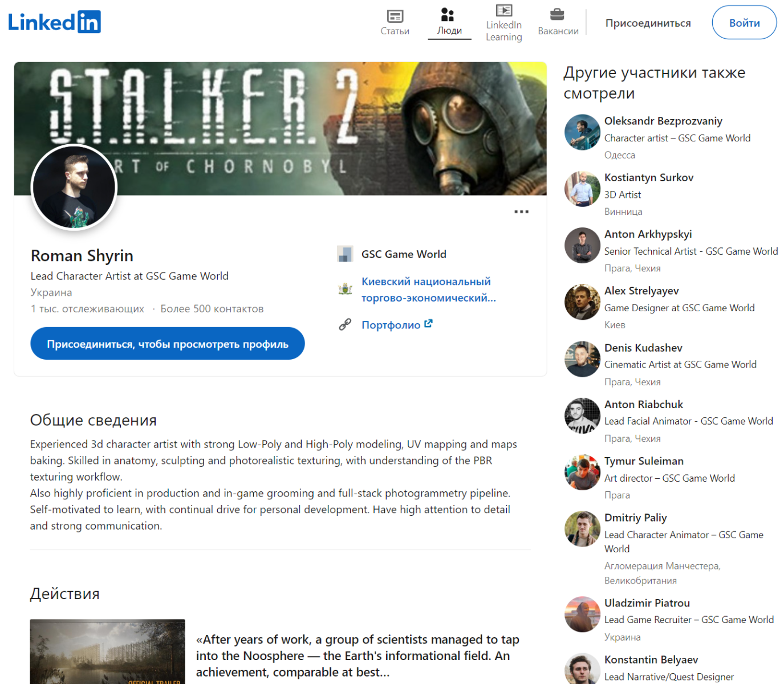Open Kostiantyn Surkov's profile name
The image size is (784, 684).
pyautogui.click(x=649, y=177)
